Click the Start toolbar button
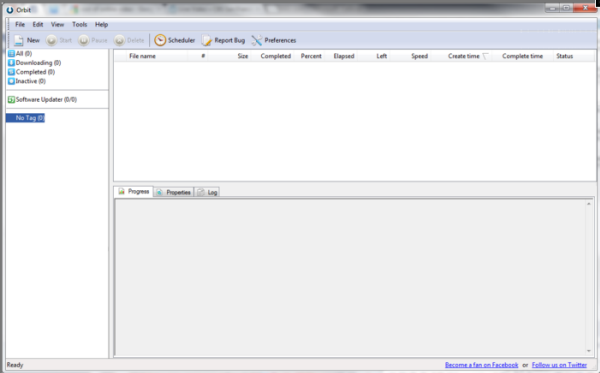The height and width of the screenshot is (373, 600). click(x=59, y=40)
